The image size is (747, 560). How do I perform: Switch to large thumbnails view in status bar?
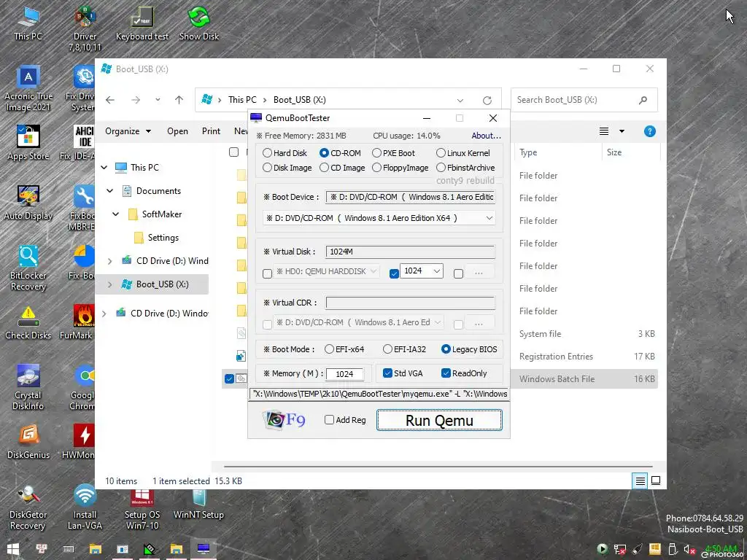(x=656, y=481)
